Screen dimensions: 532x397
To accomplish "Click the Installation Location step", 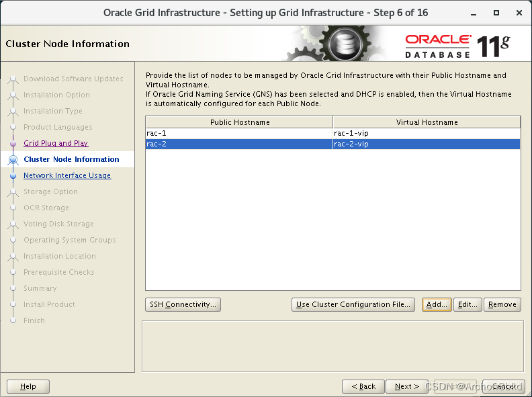I will [x=60, y=256].
